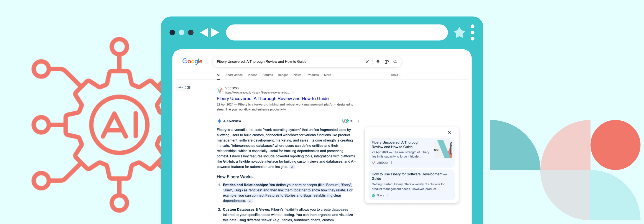Click inside the browser address bar
644x224 pixels.
coord(336,32)
